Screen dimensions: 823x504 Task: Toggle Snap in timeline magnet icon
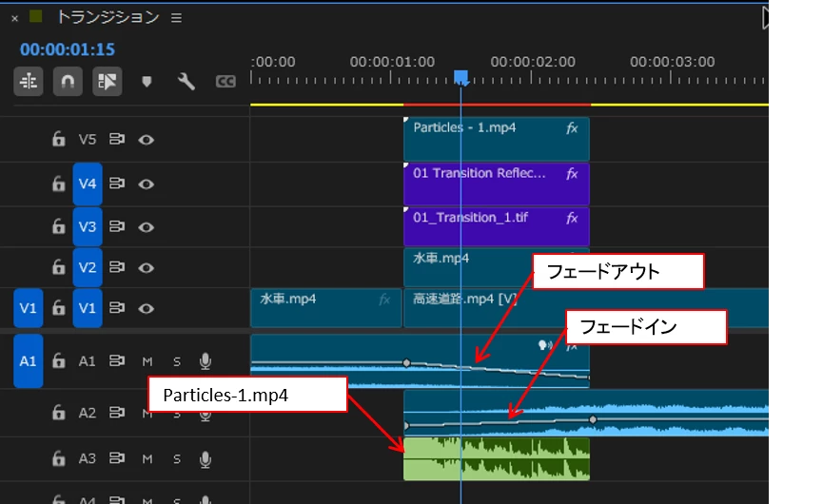[68, 81]
